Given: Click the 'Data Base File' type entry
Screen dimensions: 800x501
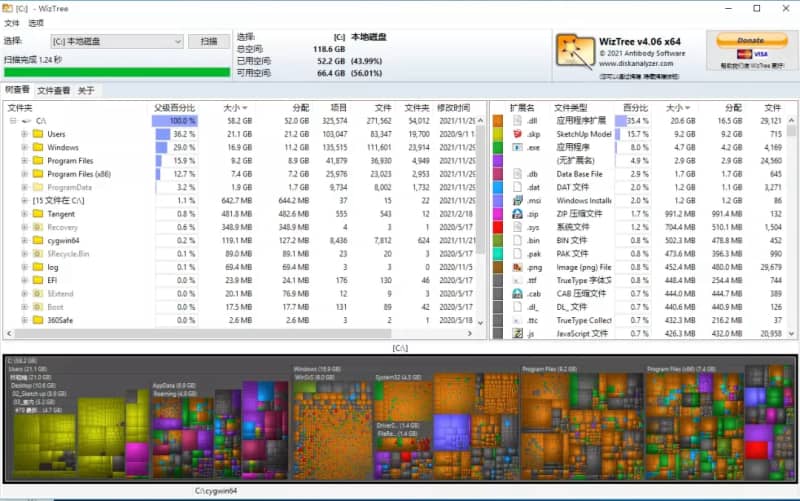Looking at the screenshot, I should click(580, 174).
